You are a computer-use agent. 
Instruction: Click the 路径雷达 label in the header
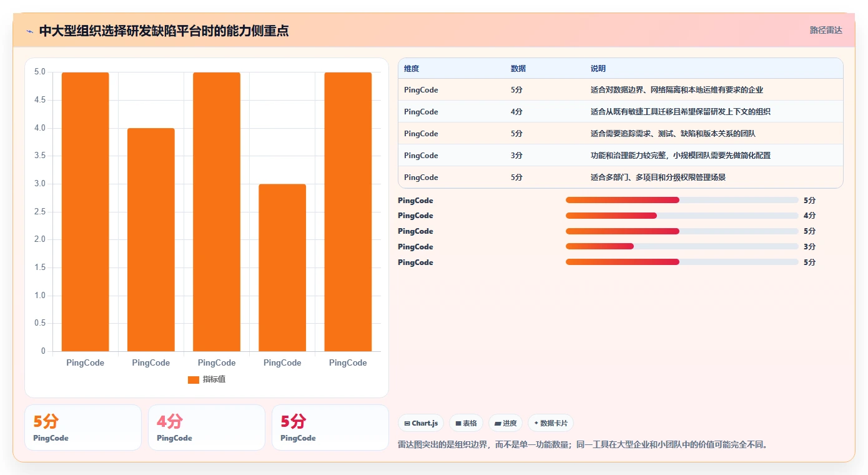click(x=826, y=30)
